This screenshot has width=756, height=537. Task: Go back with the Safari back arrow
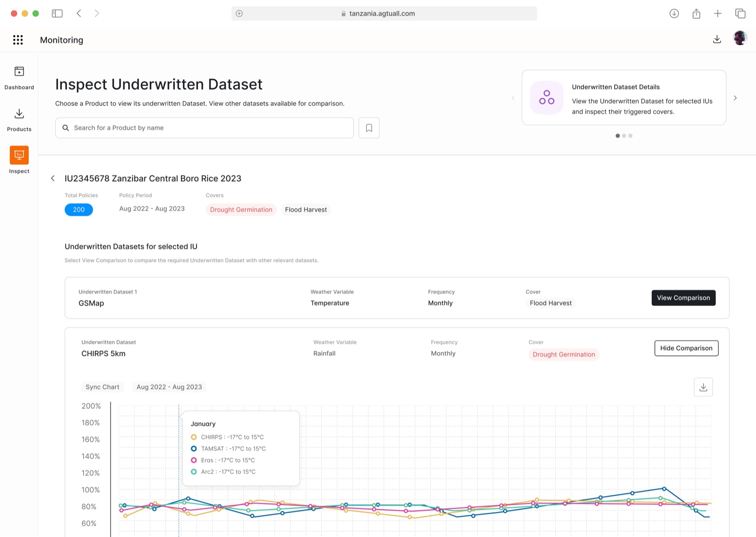(79, 14)
